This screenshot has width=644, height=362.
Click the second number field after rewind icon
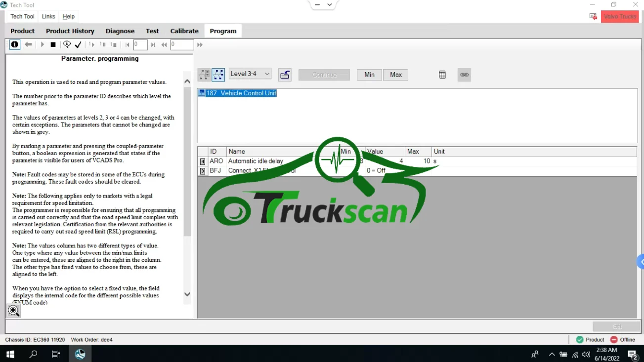point(182,45)
